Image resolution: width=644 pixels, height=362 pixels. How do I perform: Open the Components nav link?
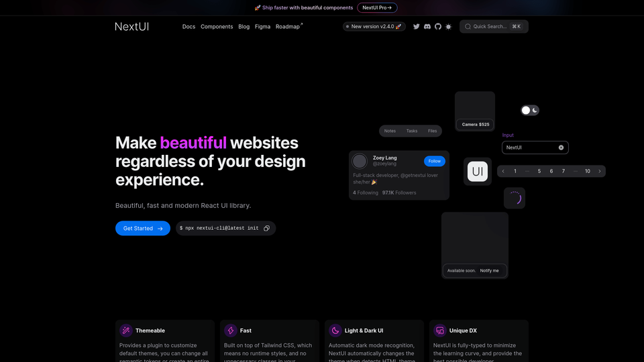click(217, 27)
